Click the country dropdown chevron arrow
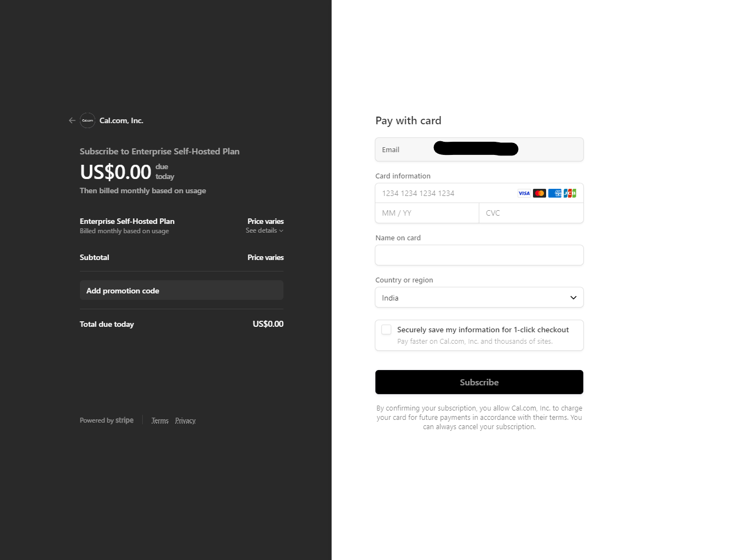The image size is (736, 560). tap(573, 298)
